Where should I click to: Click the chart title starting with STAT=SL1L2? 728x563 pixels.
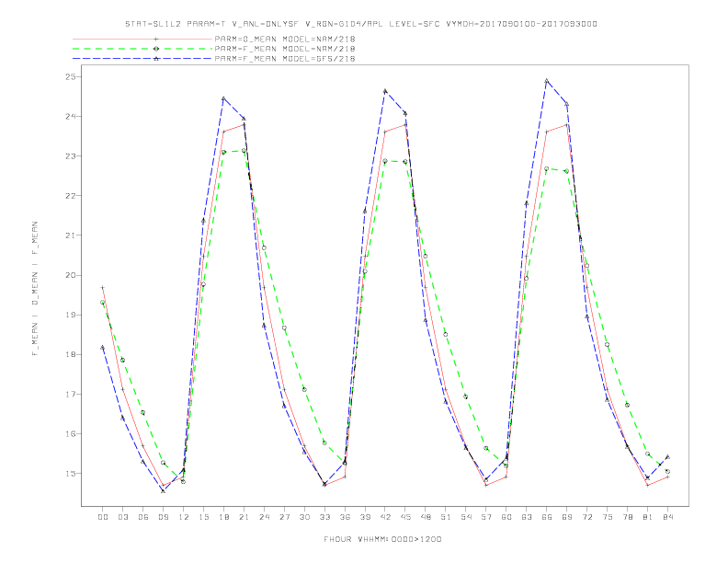360,24
